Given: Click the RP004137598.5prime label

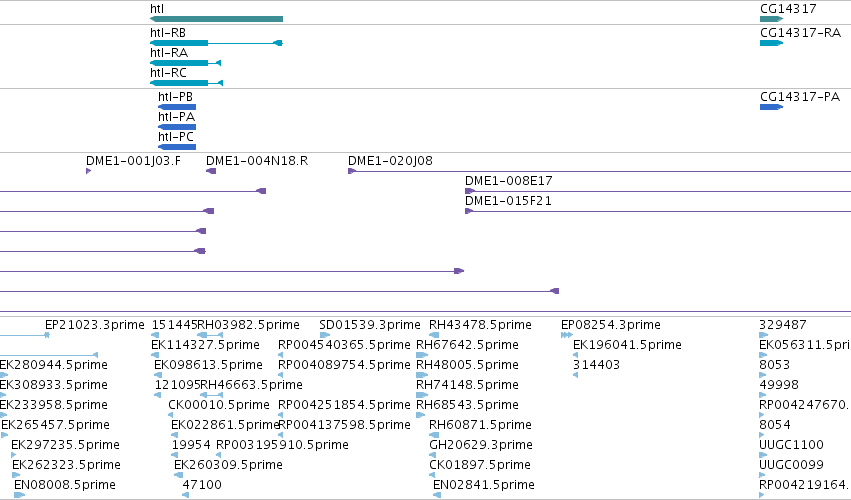Looking at the screenshot, I should tap(344, 426).
